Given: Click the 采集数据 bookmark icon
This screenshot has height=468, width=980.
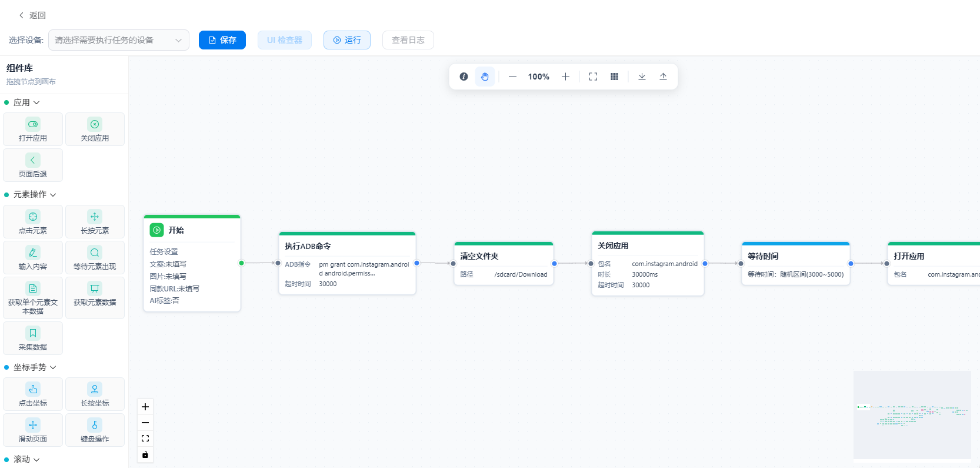Looking at the screenshot, I should click(x=33, y=333).
